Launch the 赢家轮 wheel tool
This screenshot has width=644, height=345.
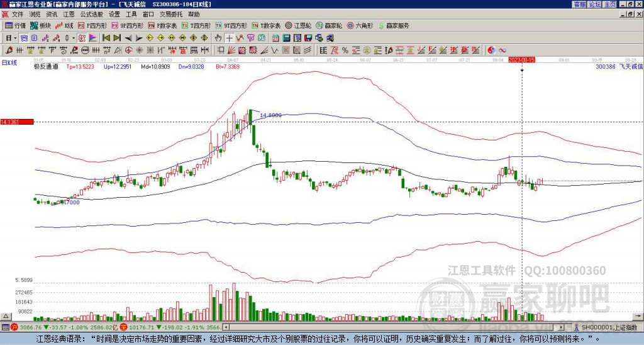(329, 25)
